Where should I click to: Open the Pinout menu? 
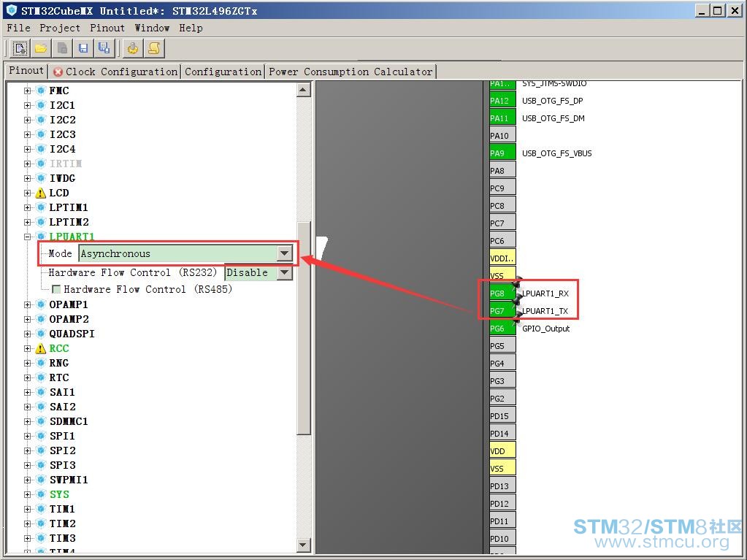(107, 28)
